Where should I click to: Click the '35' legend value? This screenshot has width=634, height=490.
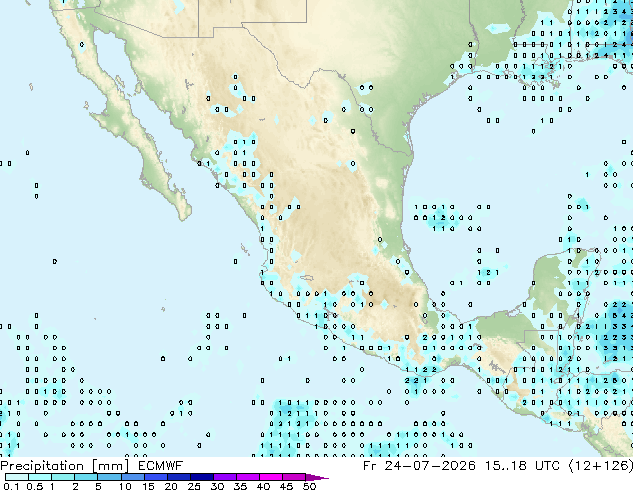point(240,486)
